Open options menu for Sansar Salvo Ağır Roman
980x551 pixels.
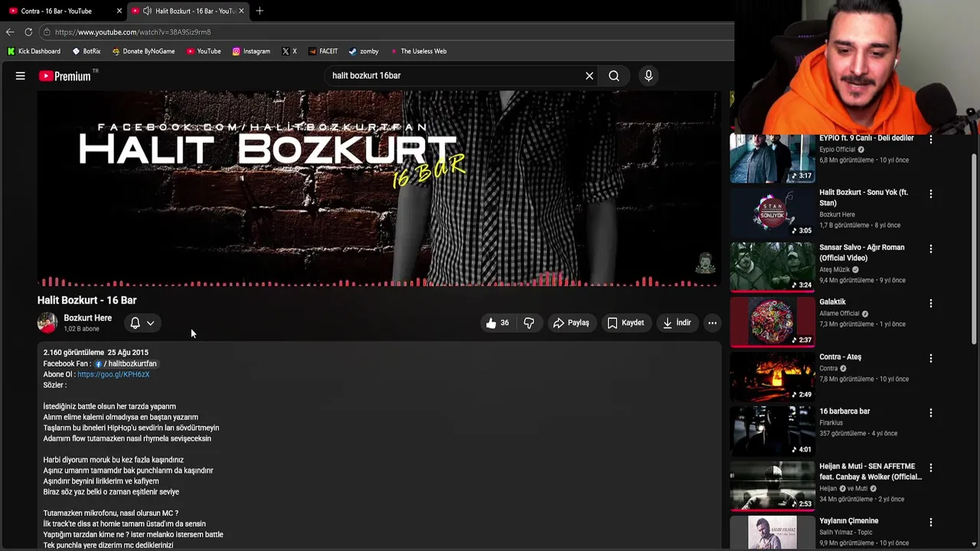point(931,249)
